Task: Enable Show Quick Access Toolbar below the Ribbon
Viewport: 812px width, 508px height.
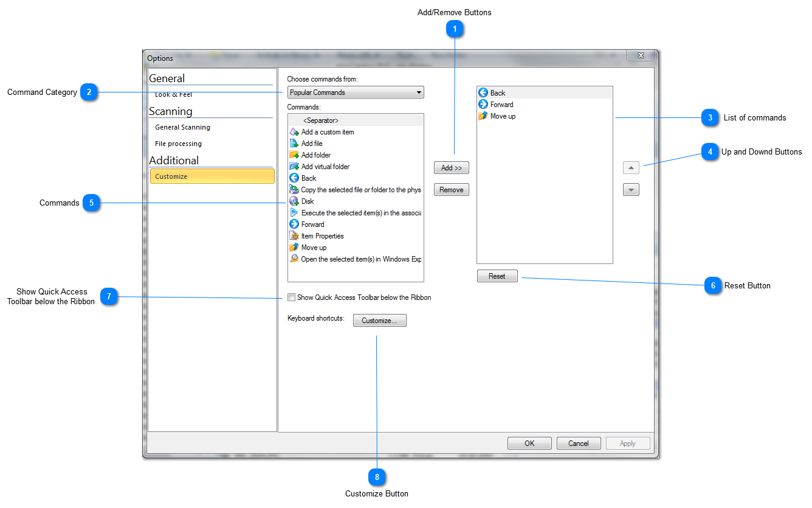Action: [292, 297]
